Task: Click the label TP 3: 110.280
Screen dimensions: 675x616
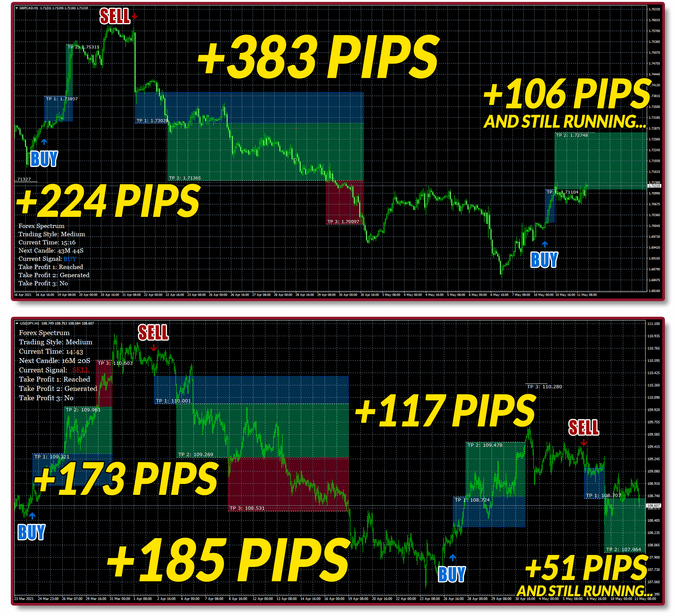Action: click(x=545, y=386)
